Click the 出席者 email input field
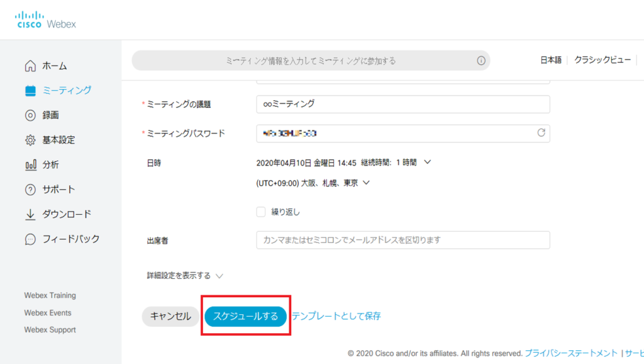This screenshot has width=644, height=364. pyautogui.click(x=403, y=240)
